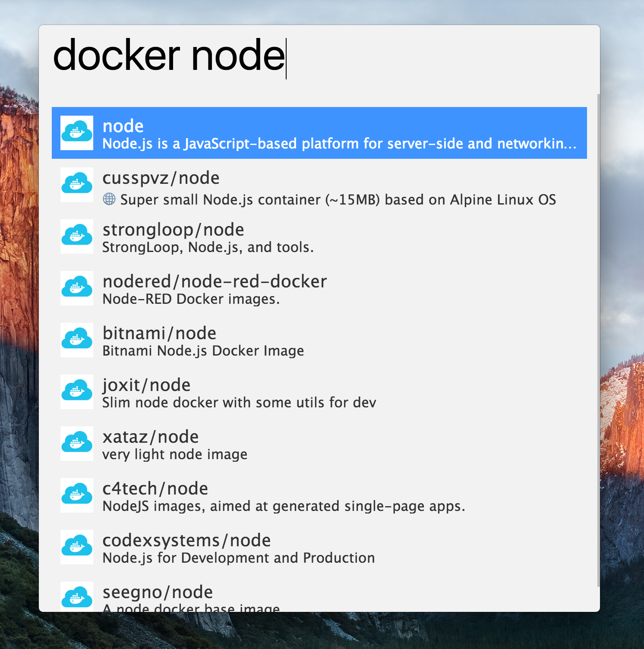Click the Docker icon next to cusspvz/node

77,185
